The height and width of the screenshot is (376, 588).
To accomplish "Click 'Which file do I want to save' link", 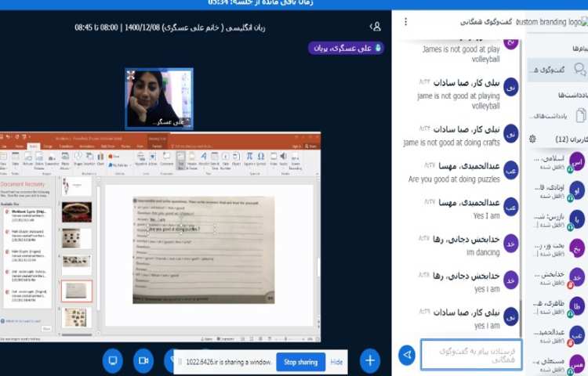I will pyautogui.click(x=21, y=321).
